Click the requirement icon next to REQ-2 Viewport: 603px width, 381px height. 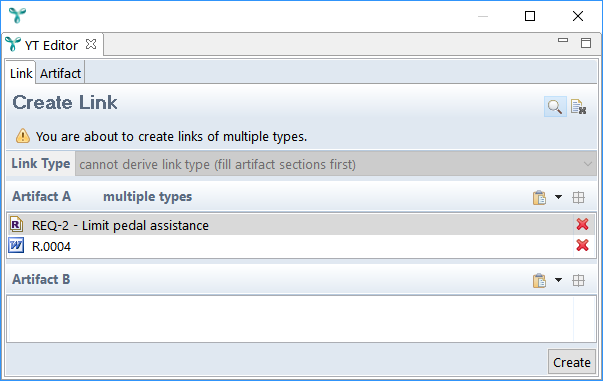(16, 224)
